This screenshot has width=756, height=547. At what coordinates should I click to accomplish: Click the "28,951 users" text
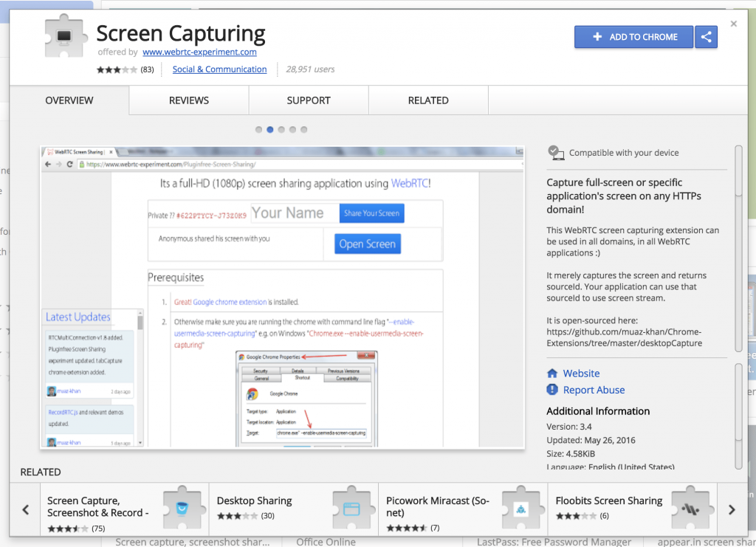(310, 69)
